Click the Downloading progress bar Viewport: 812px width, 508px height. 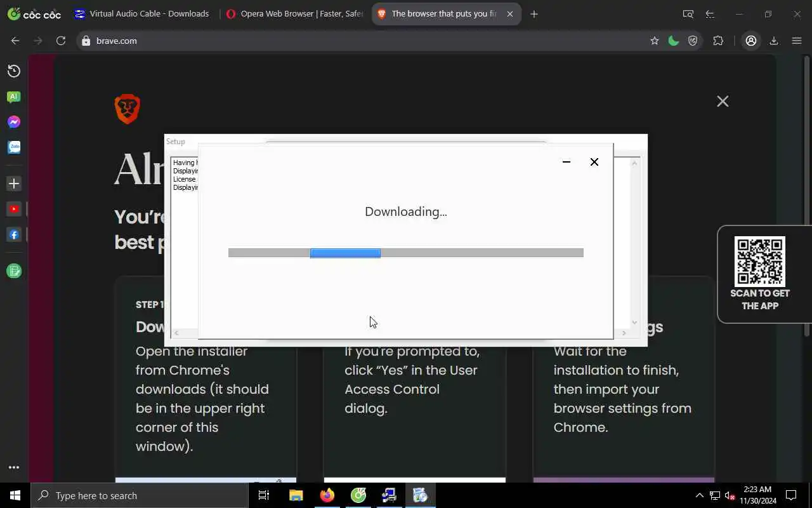tap(405, 253)
